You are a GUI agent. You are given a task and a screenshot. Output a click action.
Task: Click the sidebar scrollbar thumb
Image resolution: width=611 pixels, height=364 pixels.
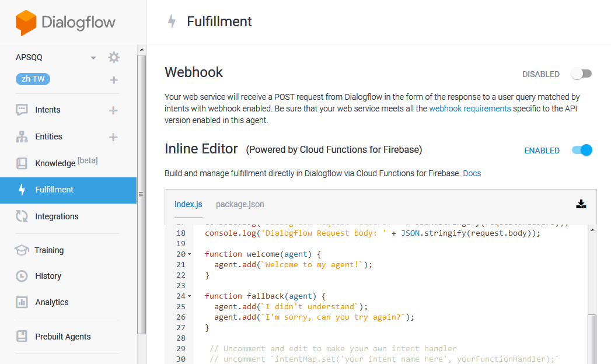[x=141, y=194]
